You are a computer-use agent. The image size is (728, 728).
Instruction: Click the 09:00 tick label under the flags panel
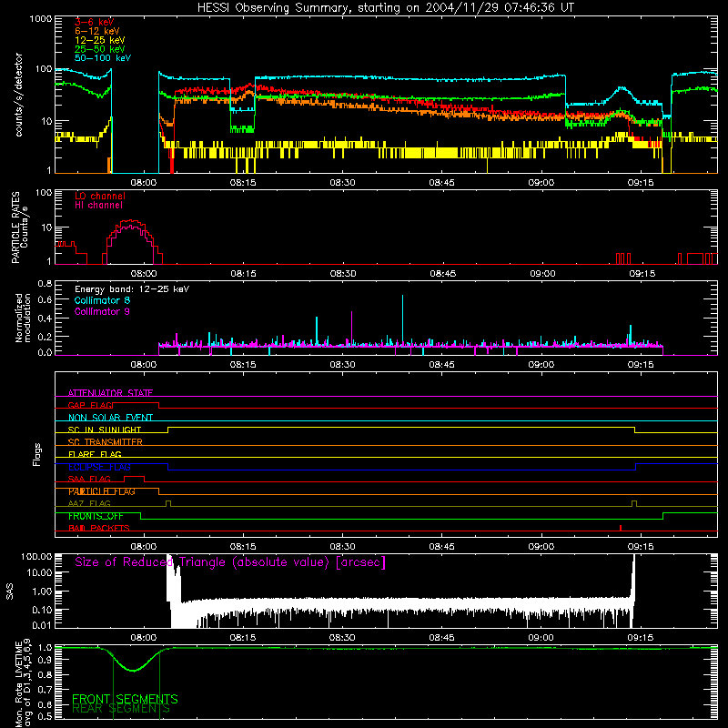point(541,547)
